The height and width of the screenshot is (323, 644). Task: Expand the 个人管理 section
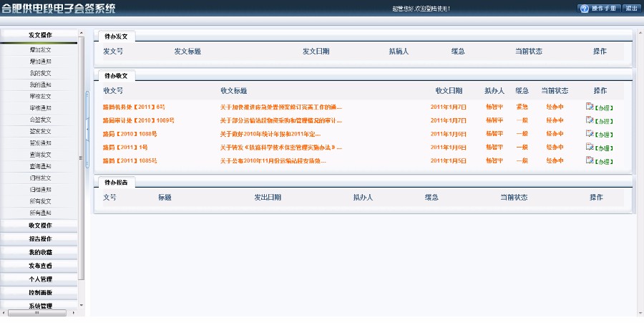click(x=39, y=279)
